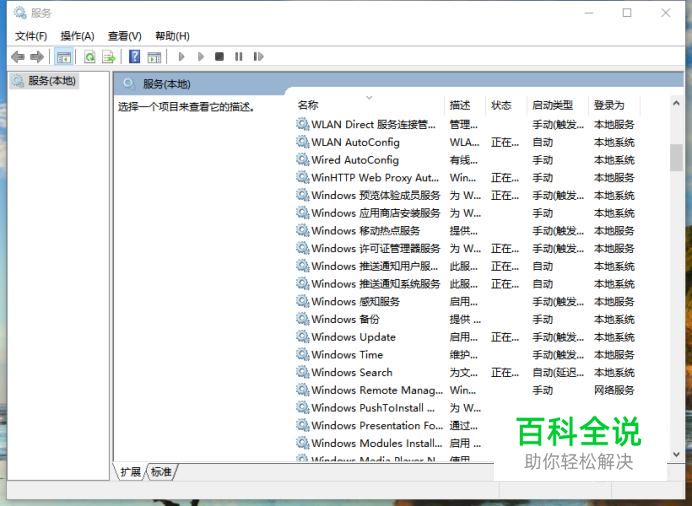Click the gear icon beside WLAN AutoConfig

tap(302, 142)
